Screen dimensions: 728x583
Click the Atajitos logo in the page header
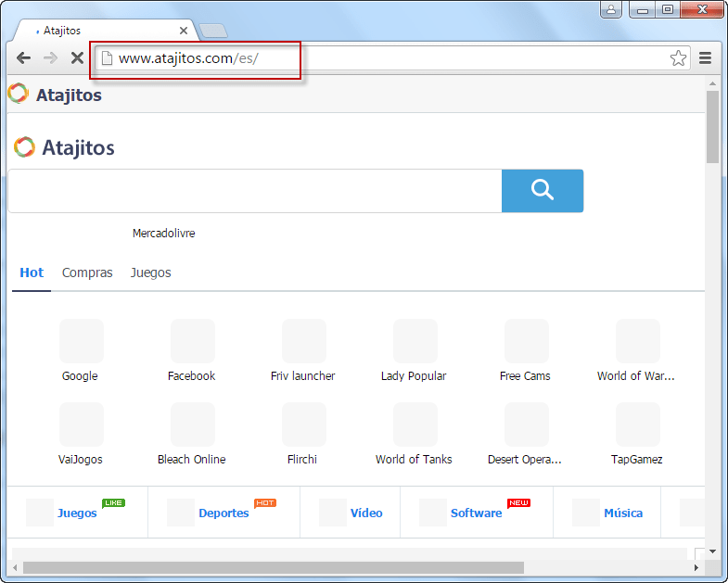tap(55, 95)
